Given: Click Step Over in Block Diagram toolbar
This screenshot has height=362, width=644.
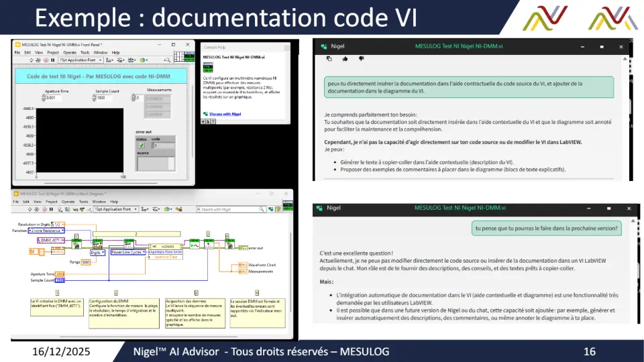Looking at the screenshot, I should coord(82,209).
